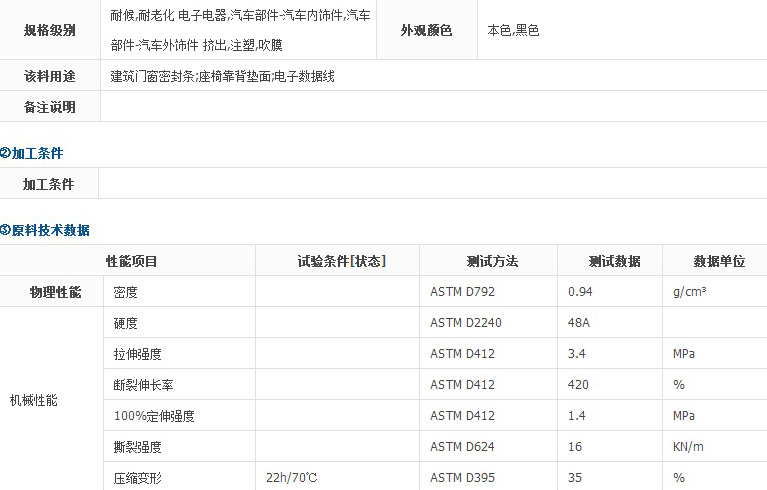The height and width of the screenshot is (490, 767).
Task: Select the 本色,黑色 color value
Action: click(513, 30)
